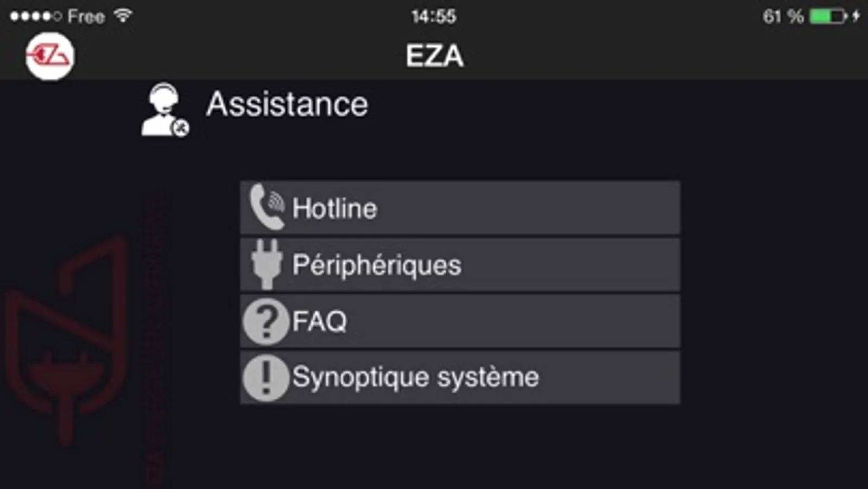Click the Wi-Fi signal status icon
The height and width of the screenshot is (489, 868).
pos(123,15)
